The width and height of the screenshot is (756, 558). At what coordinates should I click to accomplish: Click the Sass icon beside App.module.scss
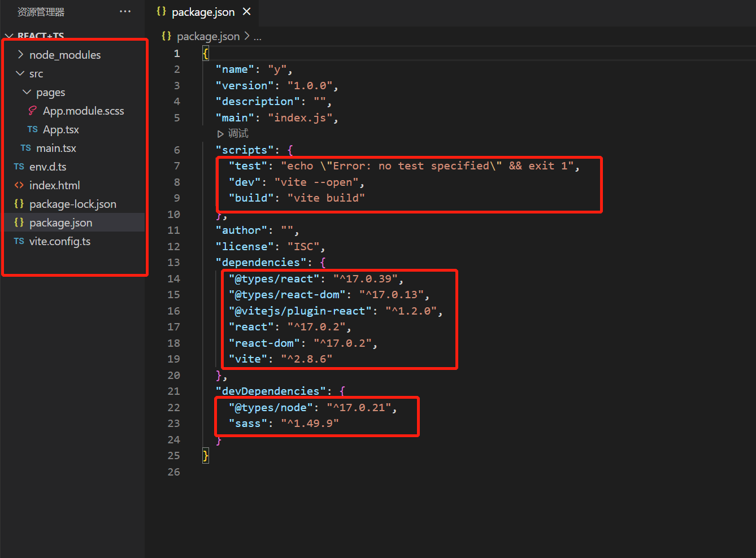point(33,111)
